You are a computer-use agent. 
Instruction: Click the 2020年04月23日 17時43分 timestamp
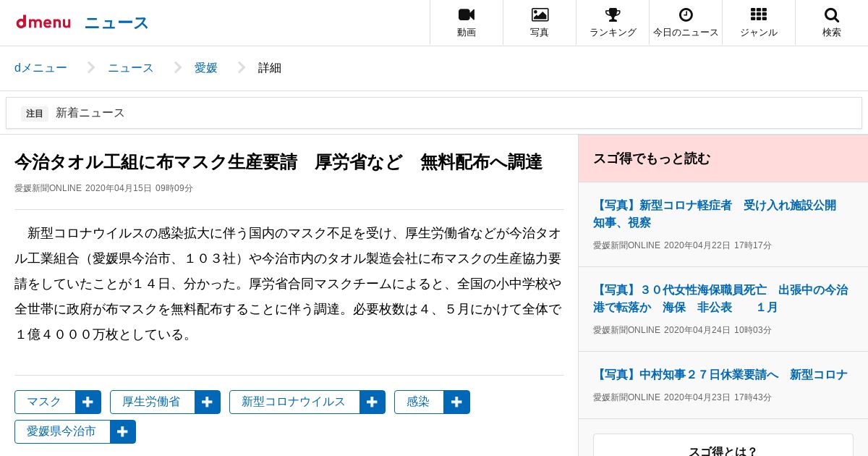tap(718, 397)
